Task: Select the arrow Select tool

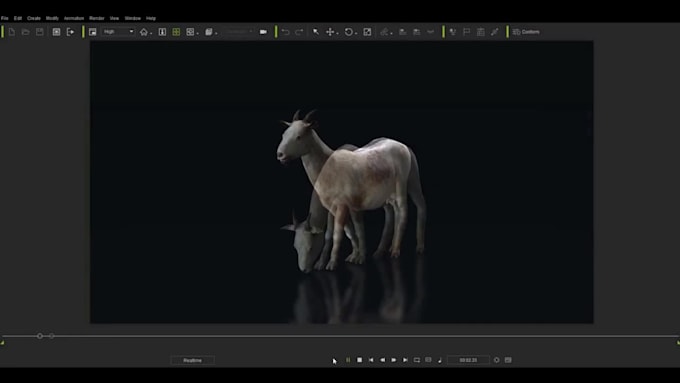Action: click(316, 32)
